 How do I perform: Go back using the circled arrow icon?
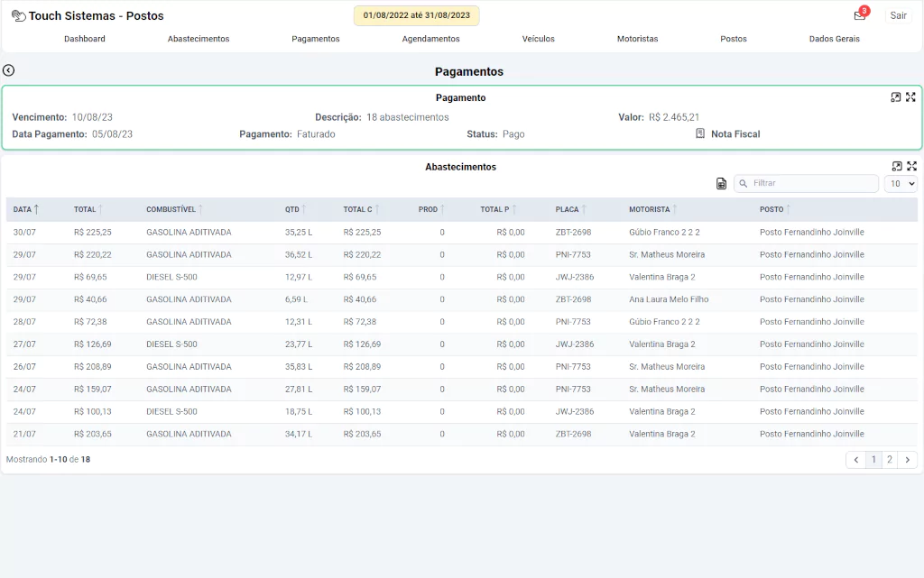[9, 70]
